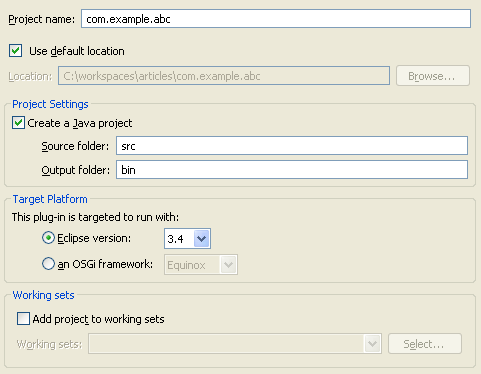Select the Eclipse version radio button
Viewport: 481px width, 374px height.
[48, 238]
